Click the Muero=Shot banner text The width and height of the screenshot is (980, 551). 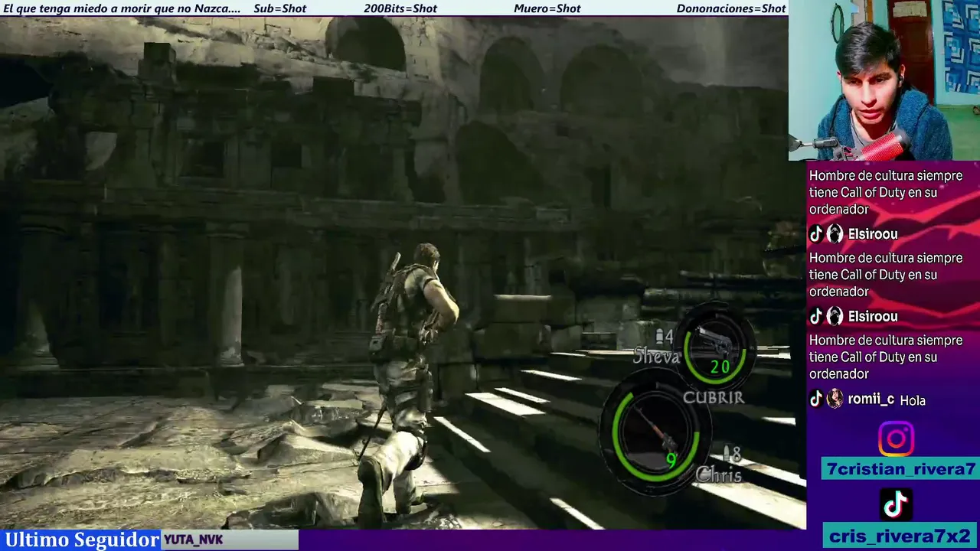[x=547, y=8]
